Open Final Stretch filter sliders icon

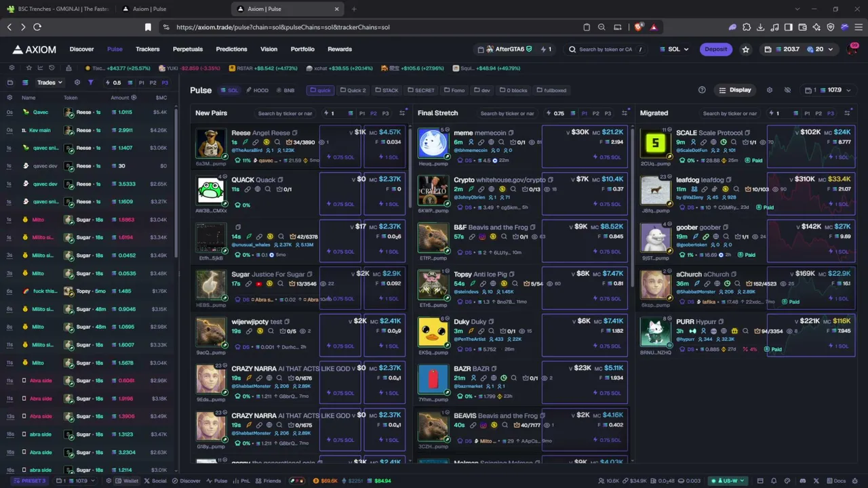(x=625, y=113)
